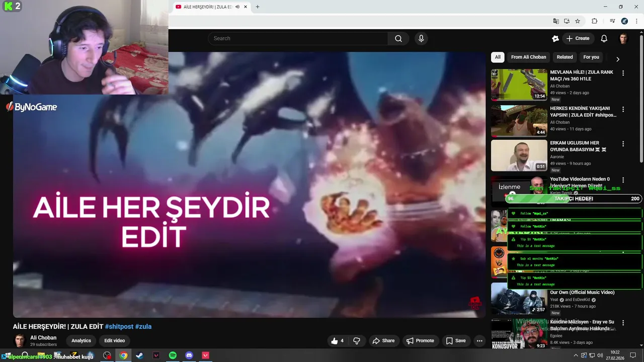Screen dimensions: 644x362
Task: Promote the video
Action: tap(420, 341)
